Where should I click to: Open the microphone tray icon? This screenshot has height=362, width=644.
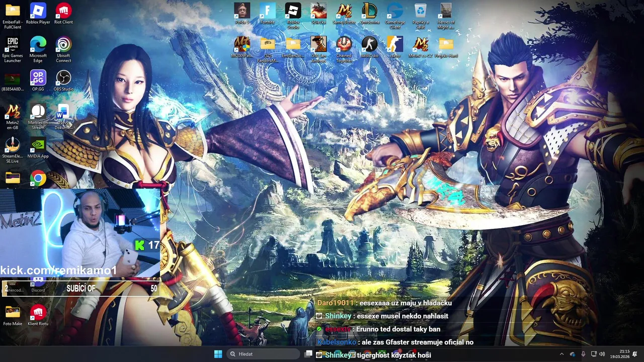[583, 354]
